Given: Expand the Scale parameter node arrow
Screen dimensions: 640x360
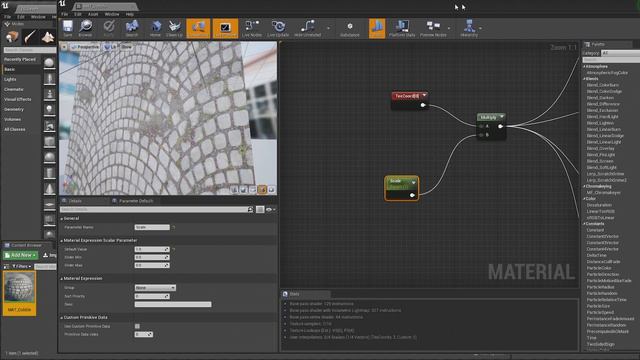Looking at the screenshot, I should pos(413,182).
